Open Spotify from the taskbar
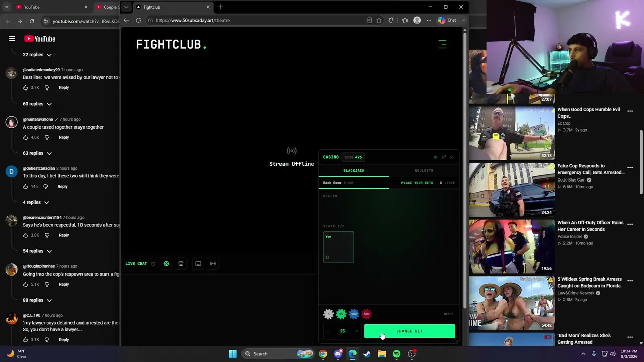Screen dimensions: 644x362 (396, 354)
